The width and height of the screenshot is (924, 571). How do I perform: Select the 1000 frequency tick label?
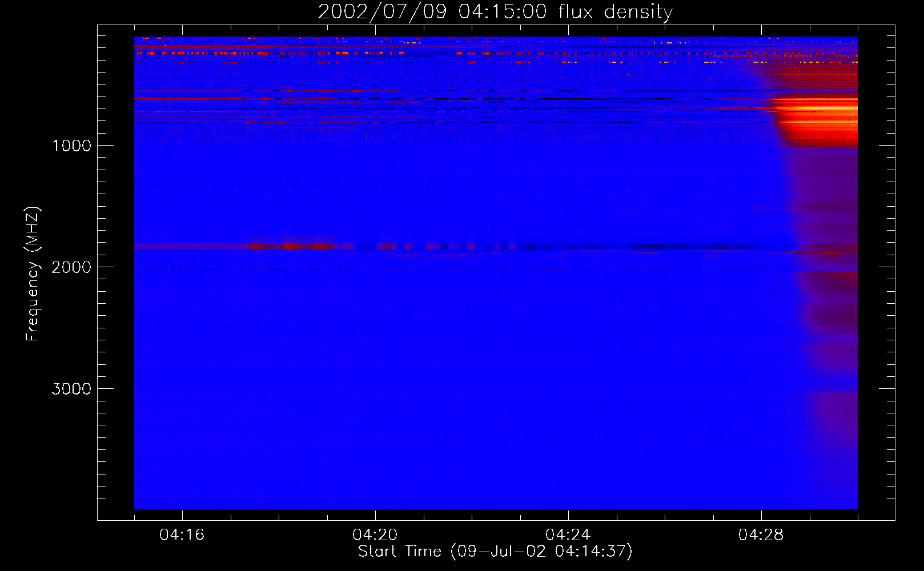pyautogui.click(x=71, y=146)
